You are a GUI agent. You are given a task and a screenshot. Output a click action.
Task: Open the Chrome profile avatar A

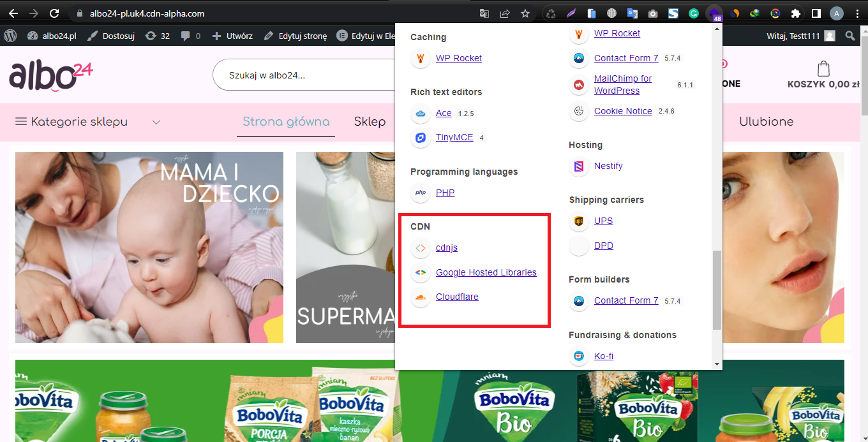[837, 13]
